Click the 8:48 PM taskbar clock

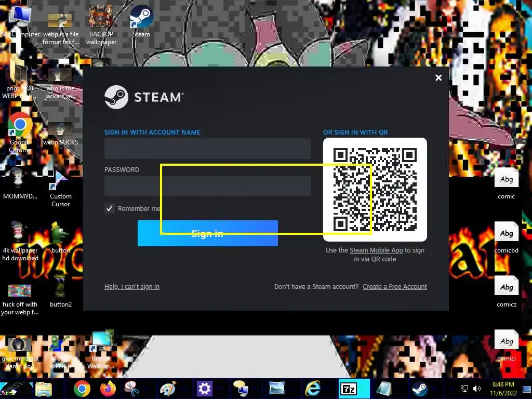tap(503, 389)
